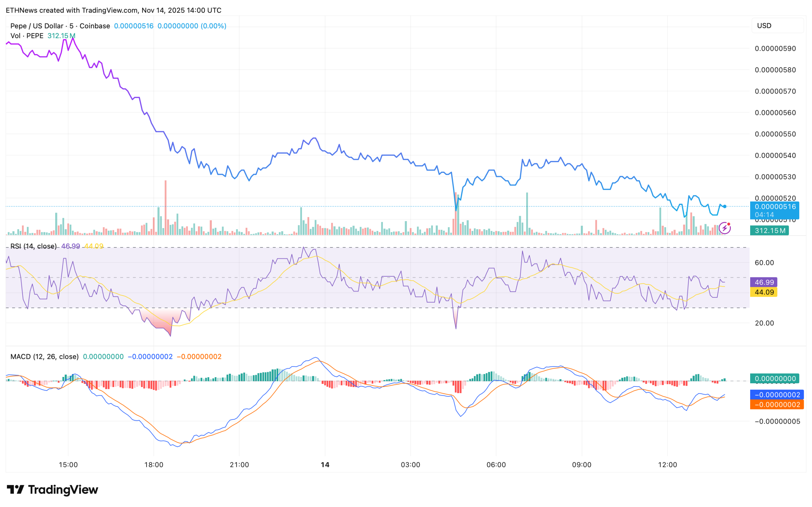Screen dimensions: 812x507
Task: Click the blue MACD line value tag
Action: 776,395
